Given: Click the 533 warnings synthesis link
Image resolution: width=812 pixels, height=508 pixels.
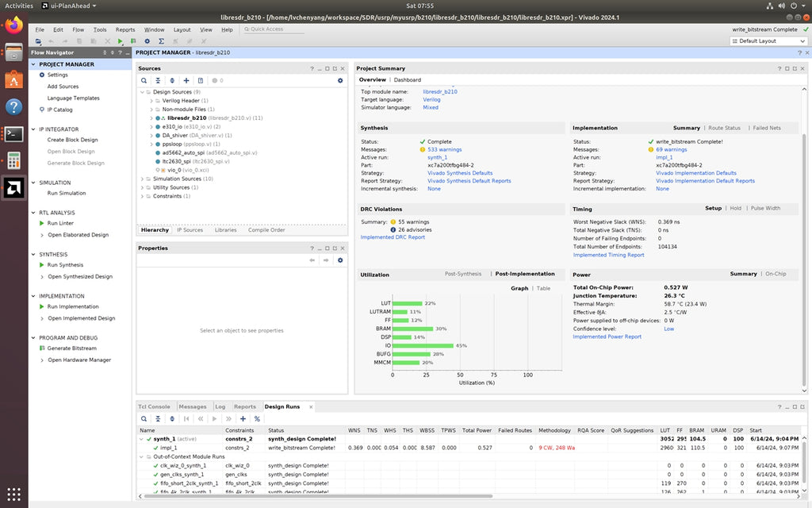Looking at the screenshot, I should [444, 150].
